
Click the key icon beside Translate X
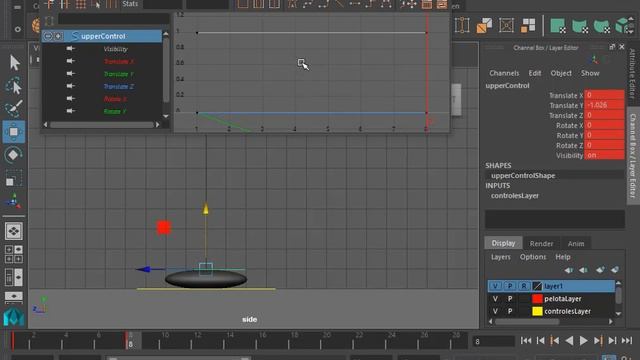[x=71, y=61]
